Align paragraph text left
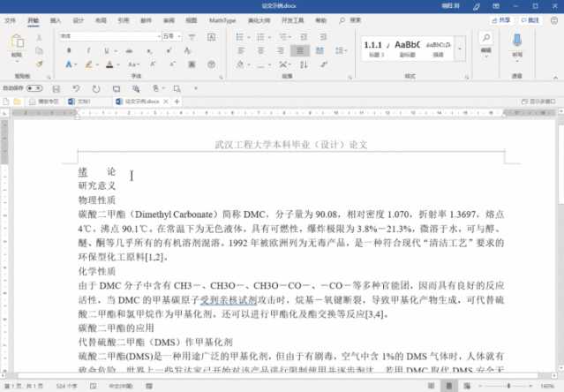 [241, 50]
